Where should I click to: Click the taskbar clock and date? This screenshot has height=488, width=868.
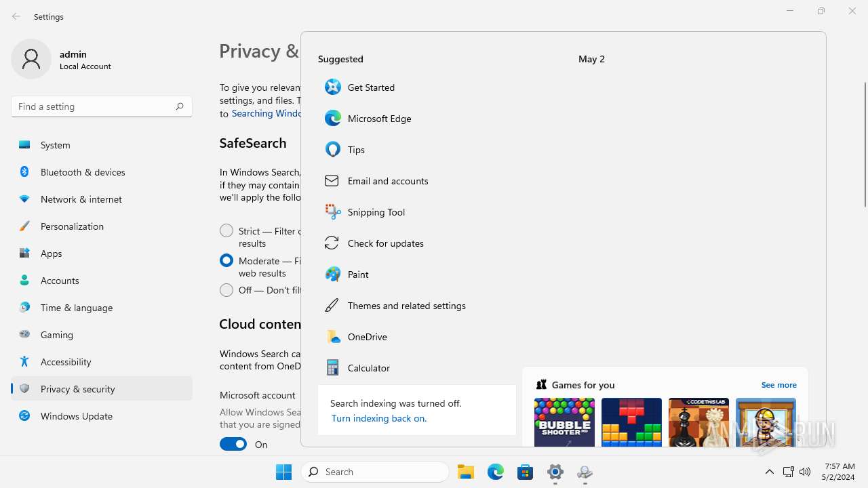click(840, 472)
